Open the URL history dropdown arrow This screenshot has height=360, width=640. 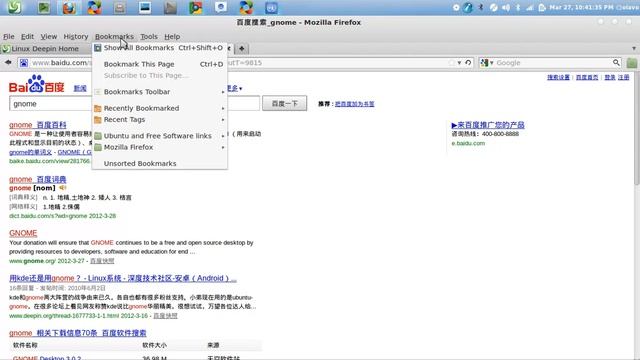(x=459, y=63)
